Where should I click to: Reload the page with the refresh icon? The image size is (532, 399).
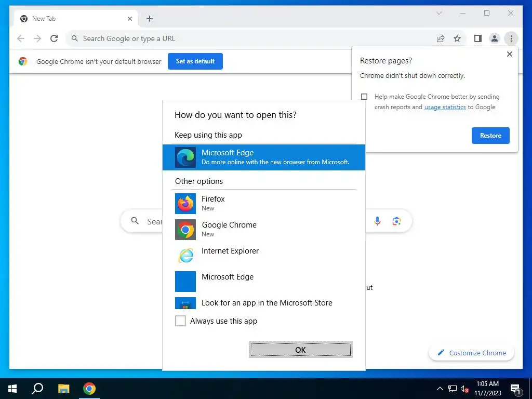[x=54, y=38]
